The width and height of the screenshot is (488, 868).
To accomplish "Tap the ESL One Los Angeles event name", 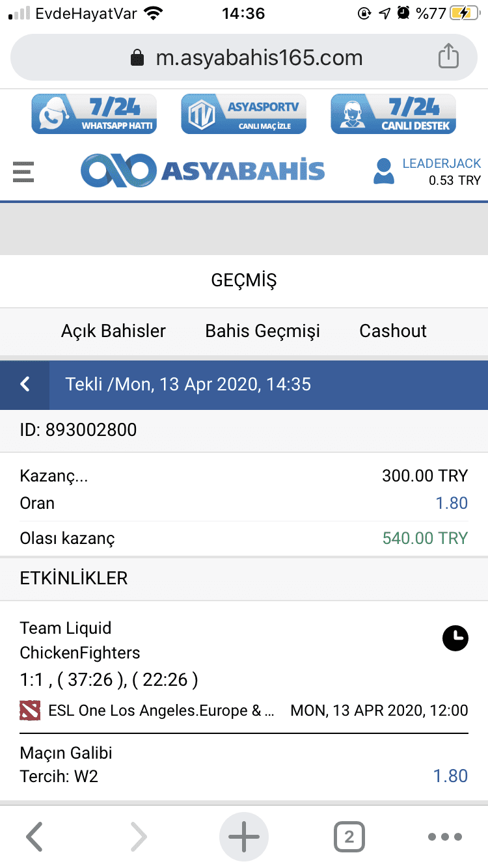I will tap(162, 711).
